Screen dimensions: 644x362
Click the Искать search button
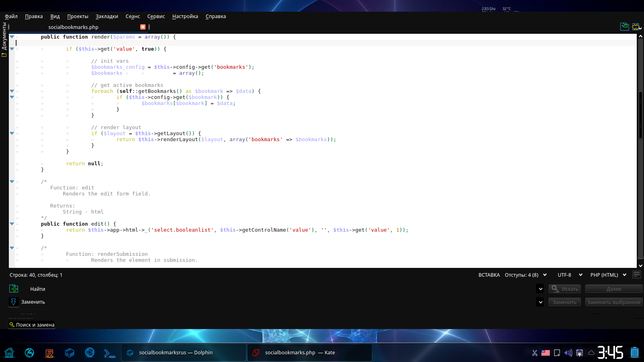(564, 289)
